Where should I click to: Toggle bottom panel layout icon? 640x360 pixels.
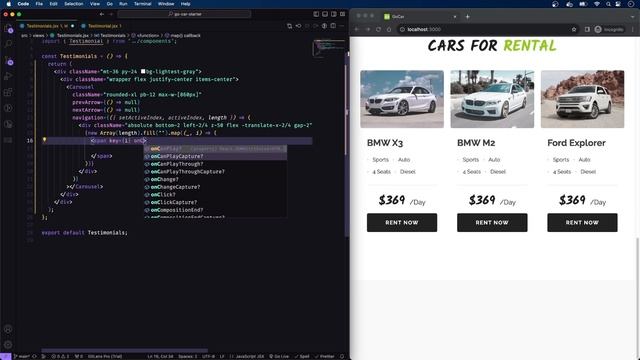click(325, 14)
